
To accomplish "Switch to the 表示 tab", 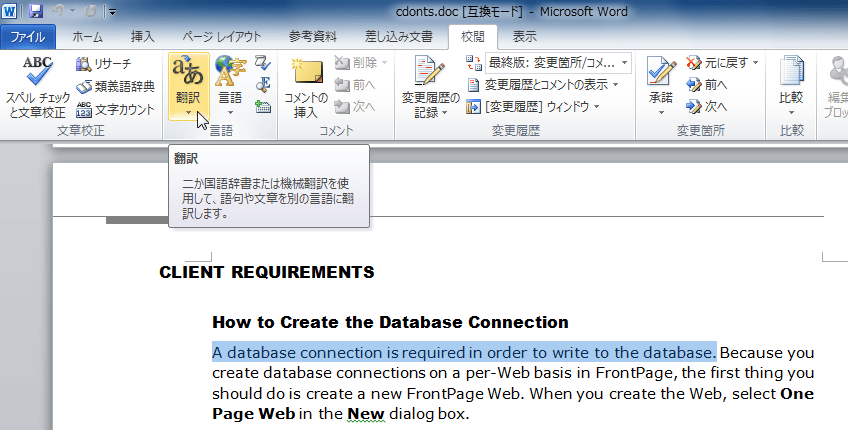I will tap(525, 37).
